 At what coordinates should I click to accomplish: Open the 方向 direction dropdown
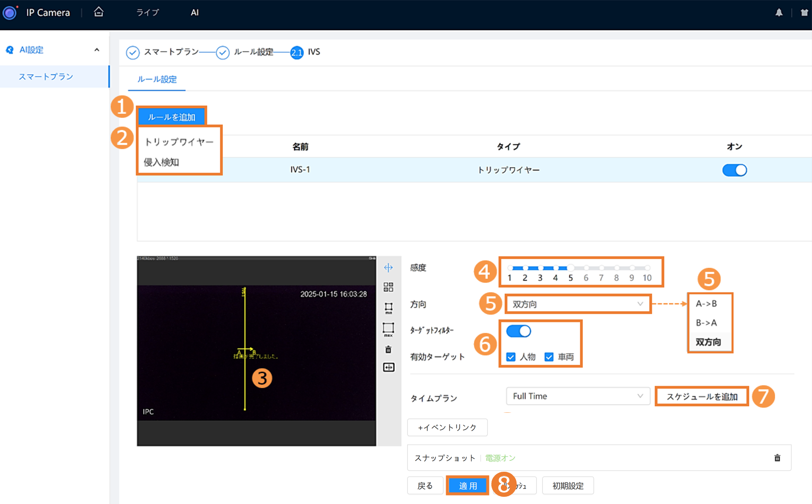pyautogui.click(x=577, y=304)
